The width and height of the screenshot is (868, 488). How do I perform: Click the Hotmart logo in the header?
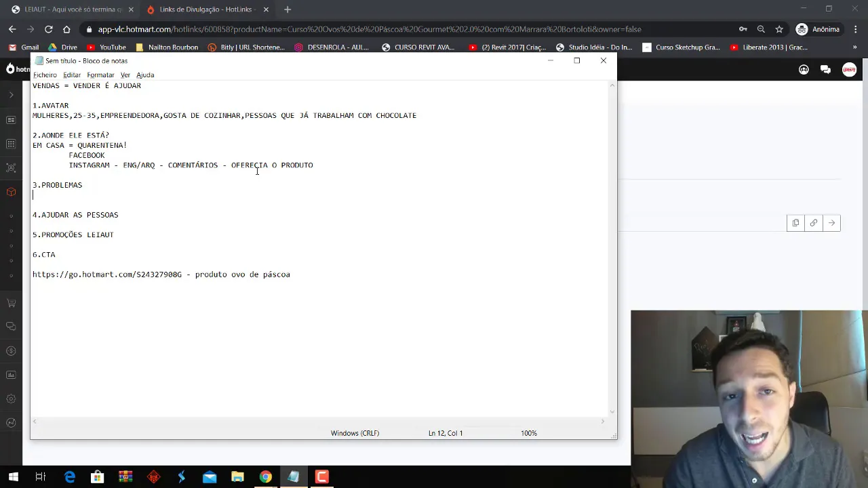(18, 69)
